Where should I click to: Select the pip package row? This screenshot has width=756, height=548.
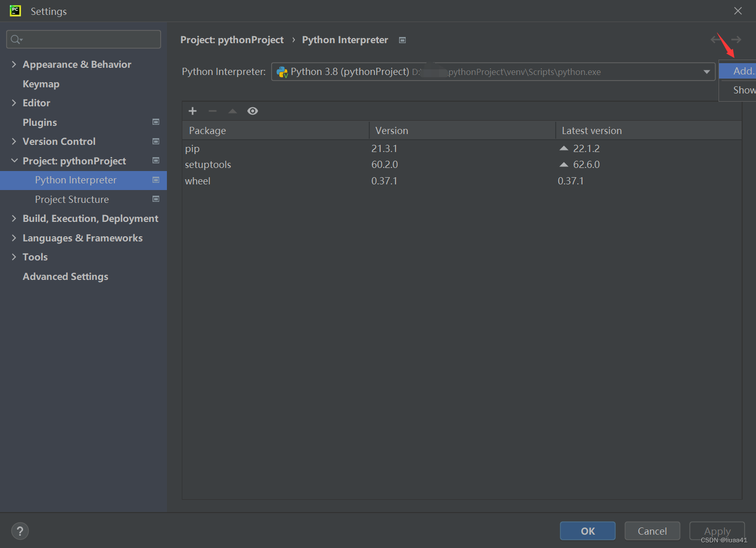tap(462, 148)
